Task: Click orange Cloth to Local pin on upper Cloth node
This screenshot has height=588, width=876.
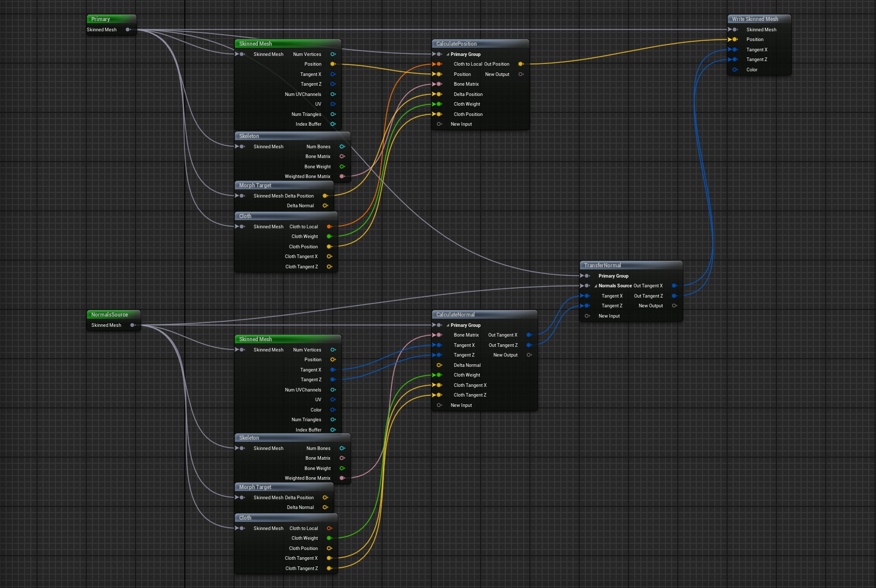Action: click(329, 226)
